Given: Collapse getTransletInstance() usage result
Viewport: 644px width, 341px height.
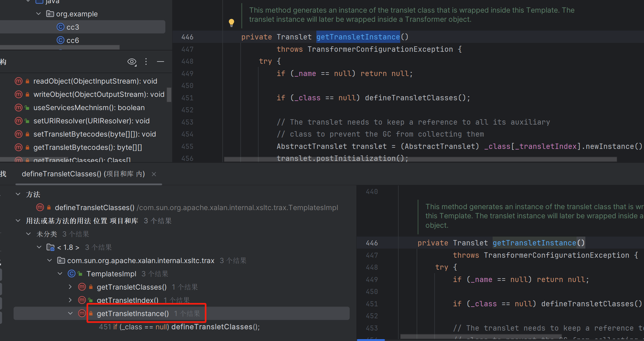Looking at the screenshot, I should (x=70, y=314).
